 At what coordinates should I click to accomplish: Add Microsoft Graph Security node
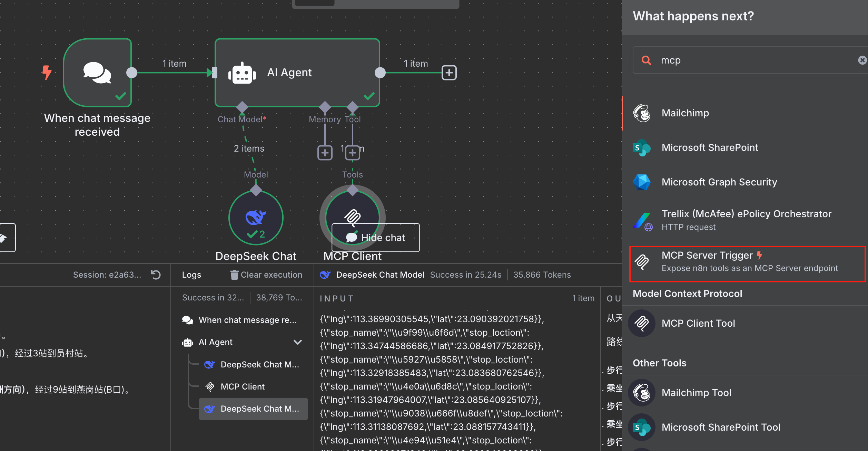(x=719, y=182)
